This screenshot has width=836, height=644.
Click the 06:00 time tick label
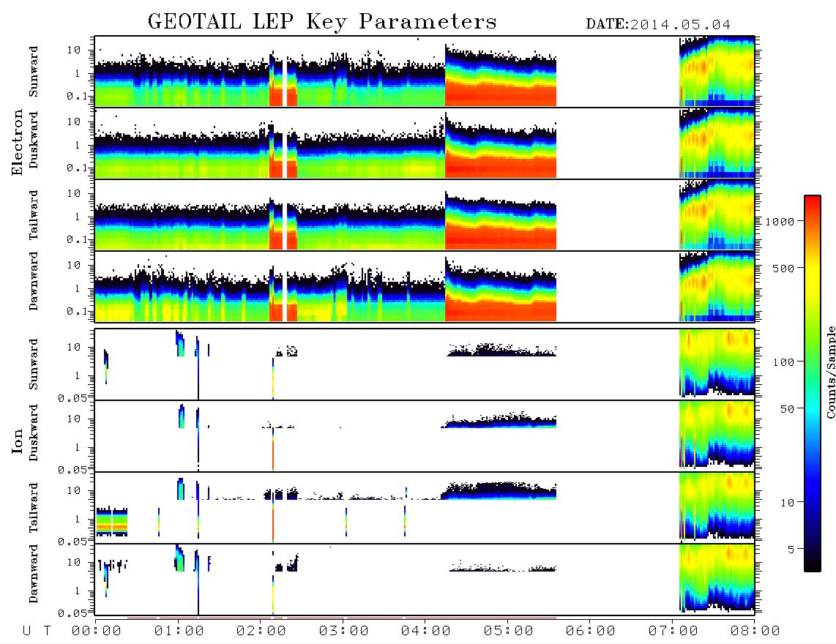(591, 632)
